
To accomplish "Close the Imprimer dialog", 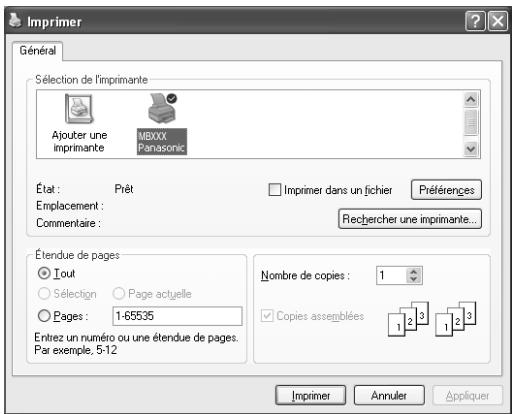I will [498, 22].
